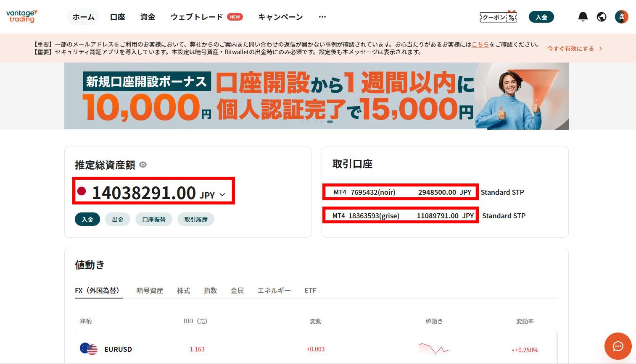Click the EURUSD flag icon

click(x=88, y=349)
